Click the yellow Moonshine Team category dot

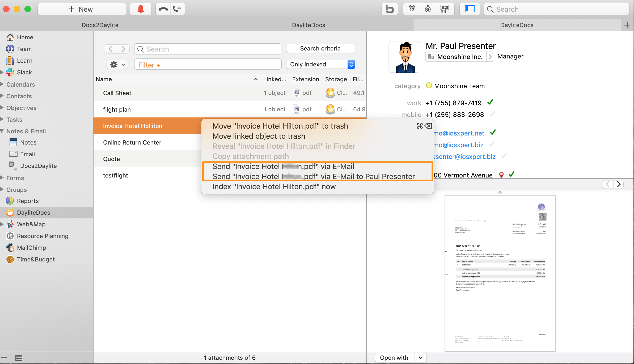(x=429, y=86)
